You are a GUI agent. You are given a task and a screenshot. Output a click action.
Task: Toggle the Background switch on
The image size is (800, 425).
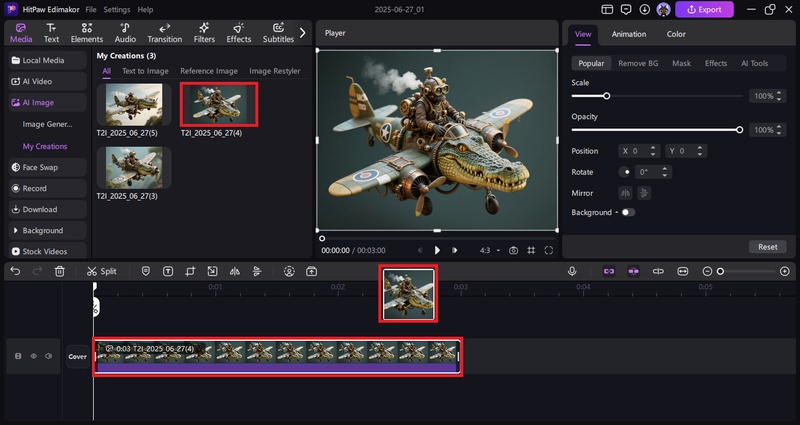(628, 212)
